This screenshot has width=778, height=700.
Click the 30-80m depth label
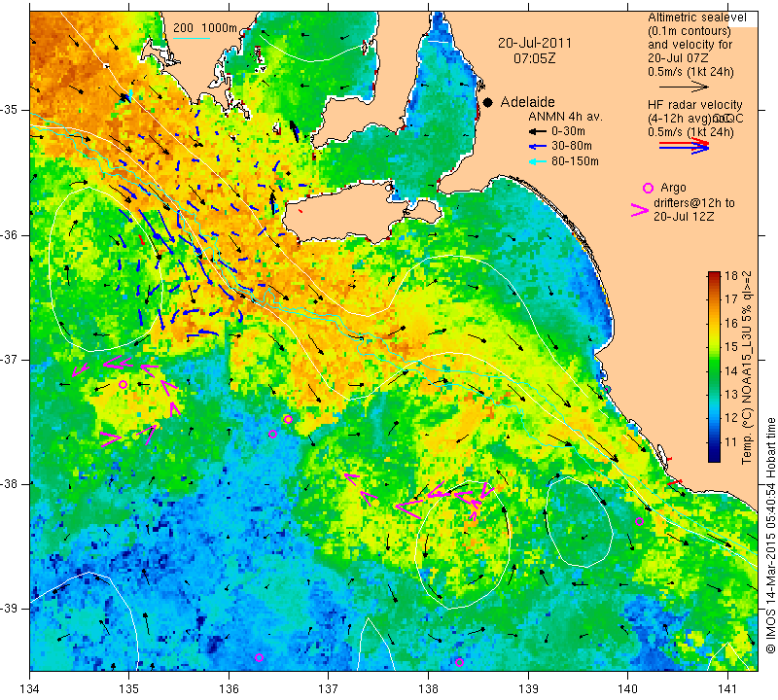pos(572,147)
